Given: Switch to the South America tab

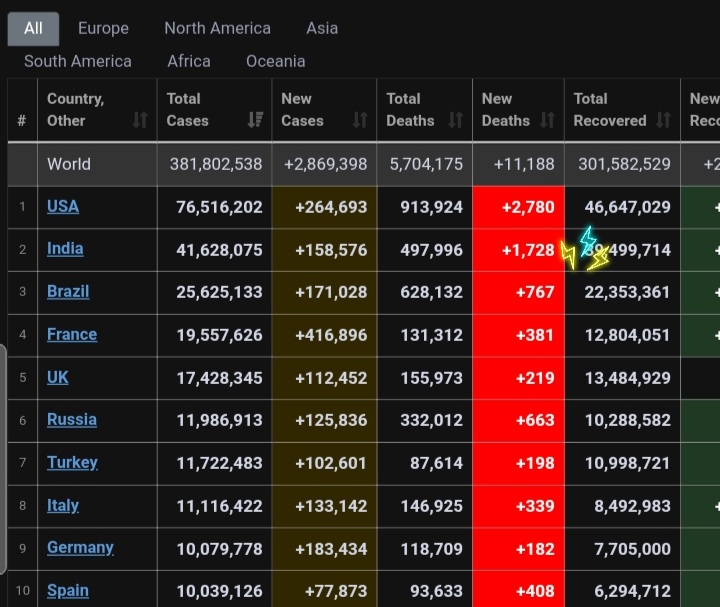Looking at the screenshot, I should (78, 61).
